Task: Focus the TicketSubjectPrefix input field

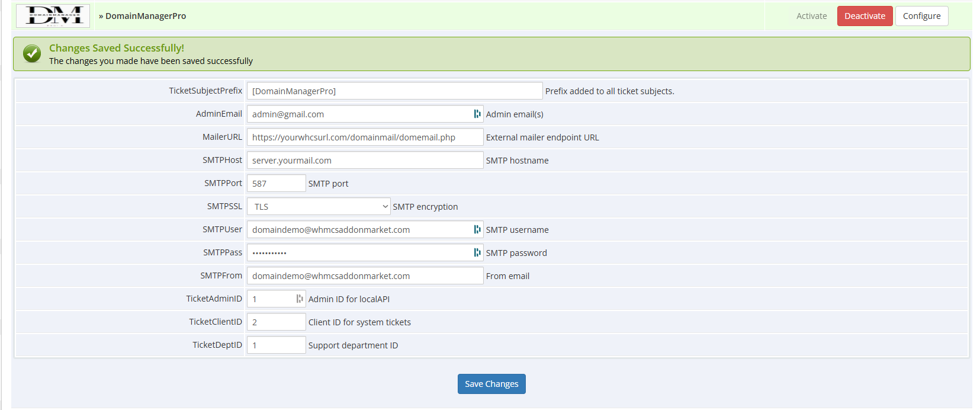Action: coord(394,91)
